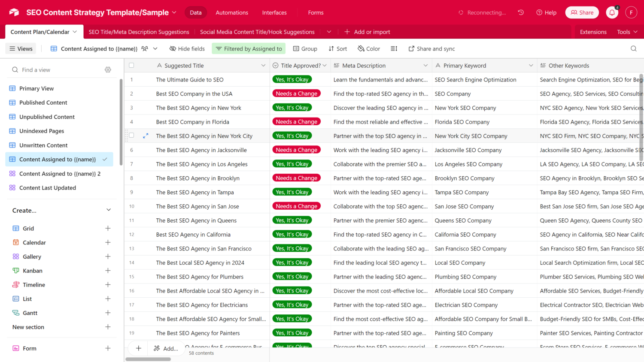
Task: Open SEO Title/Meta Description Suggestions table tab
Action: [x=139, y=32]
